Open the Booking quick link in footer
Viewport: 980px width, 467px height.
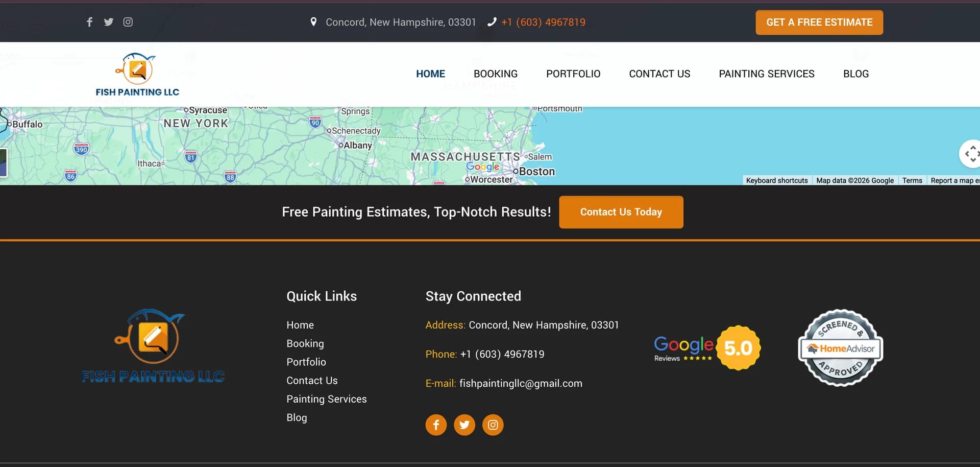click(305, 343)
